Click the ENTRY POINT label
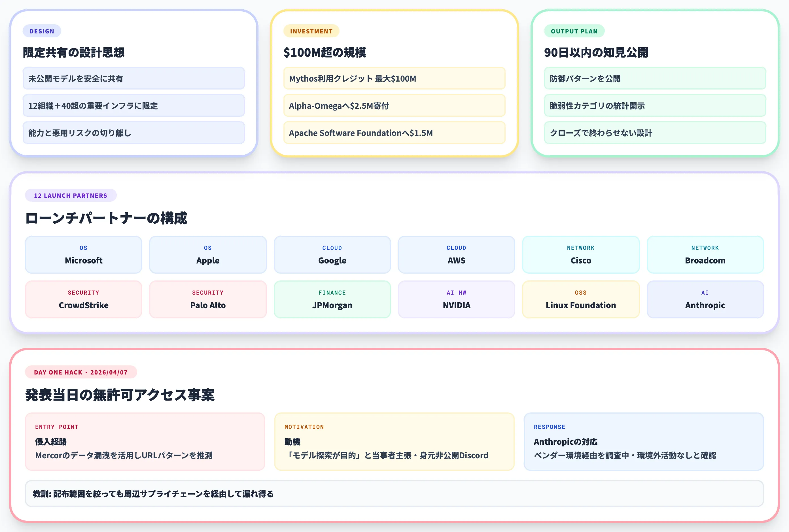The width and height of the screenshot is (789, 532). pyautogui.click(x=57, y=427)
